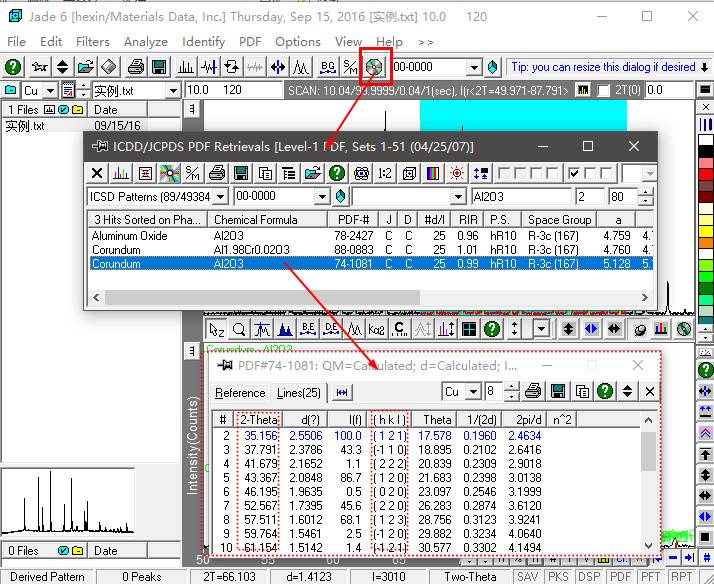Image resolution: width=714 pixels, height=584 pixels.
Task: Click the crosshair grid icon in chart toolbar
Action: point(469,329)
